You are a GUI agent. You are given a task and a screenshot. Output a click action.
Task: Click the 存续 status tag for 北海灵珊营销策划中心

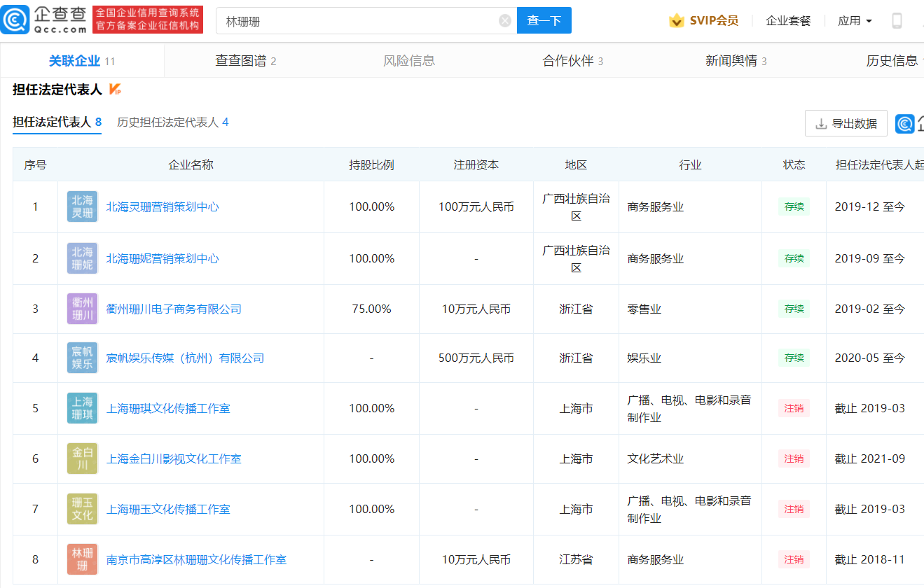click(x=794, y=207)
